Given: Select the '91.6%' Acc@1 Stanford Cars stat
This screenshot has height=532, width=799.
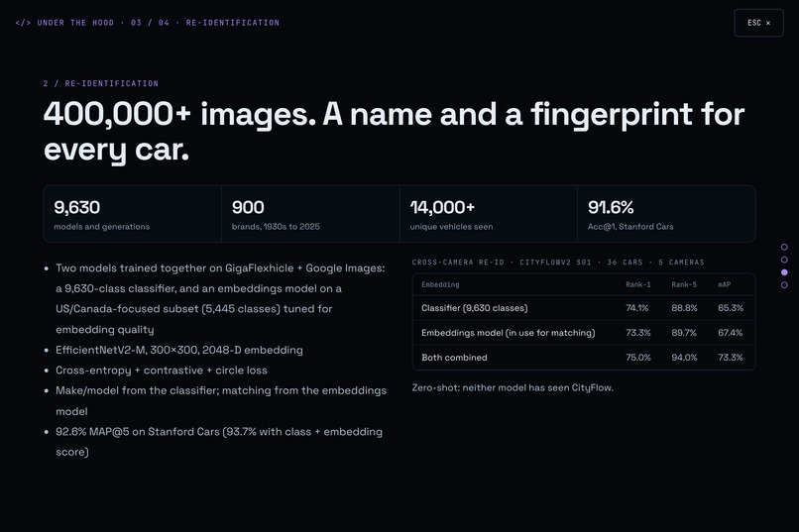Looking at the screenshot, I should [666, 214].
